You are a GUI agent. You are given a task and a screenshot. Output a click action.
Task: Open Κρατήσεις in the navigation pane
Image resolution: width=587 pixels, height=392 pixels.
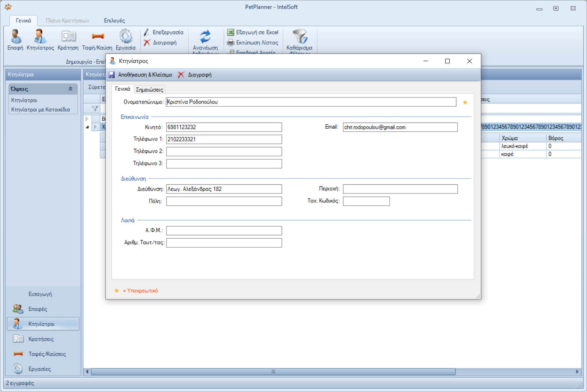[x=41, y=339]
